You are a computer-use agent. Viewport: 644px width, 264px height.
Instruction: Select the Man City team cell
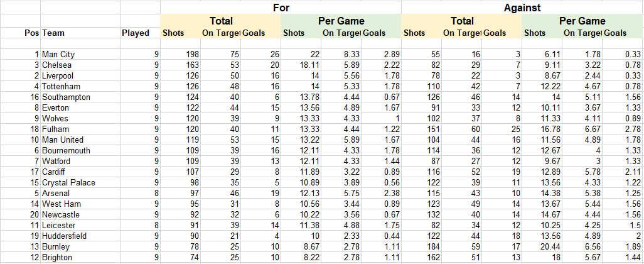tap(80, 54)
